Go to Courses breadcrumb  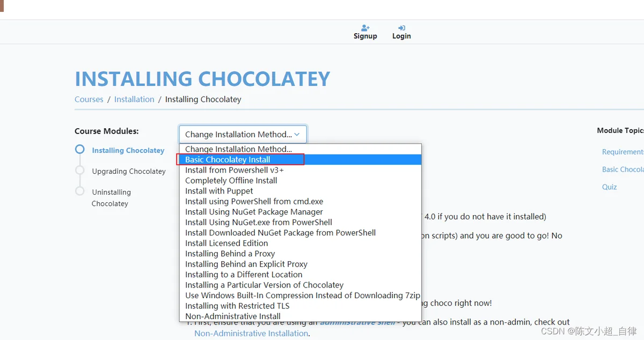click(x=89, y=99)
